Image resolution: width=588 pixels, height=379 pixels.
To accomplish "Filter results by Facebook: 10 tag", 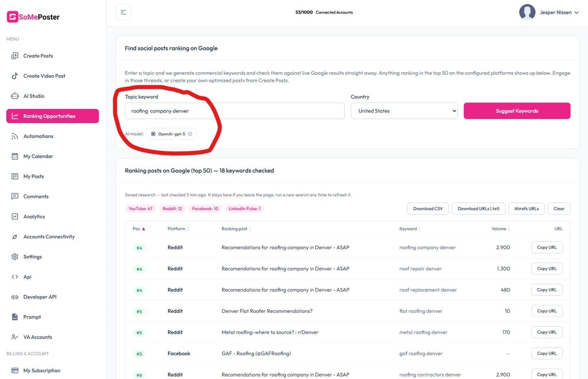I will (205, 209).
